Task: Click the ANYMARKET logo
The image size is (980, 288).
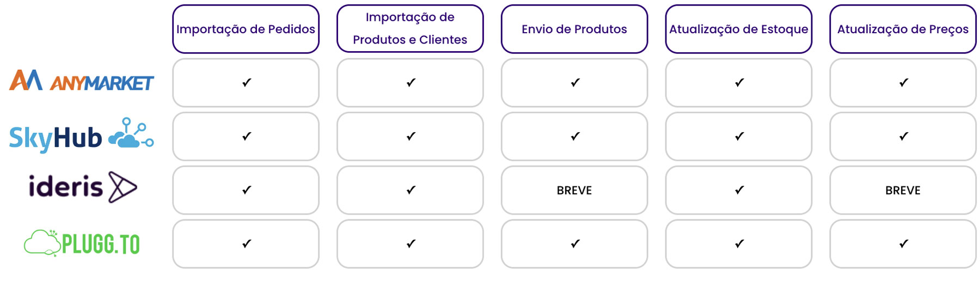Action: pyautogui.click(x=82, y=80)
